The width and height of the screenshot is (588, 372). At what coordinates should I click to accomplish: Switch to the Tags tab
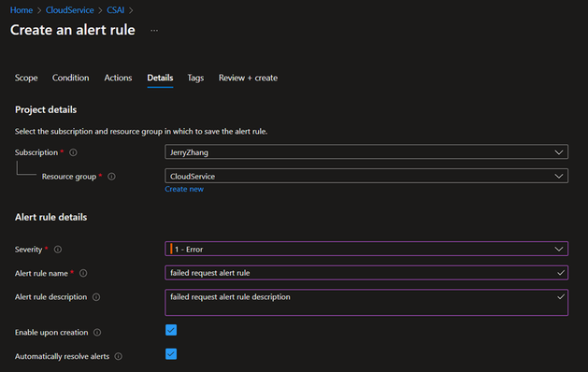tap(195, 78)
